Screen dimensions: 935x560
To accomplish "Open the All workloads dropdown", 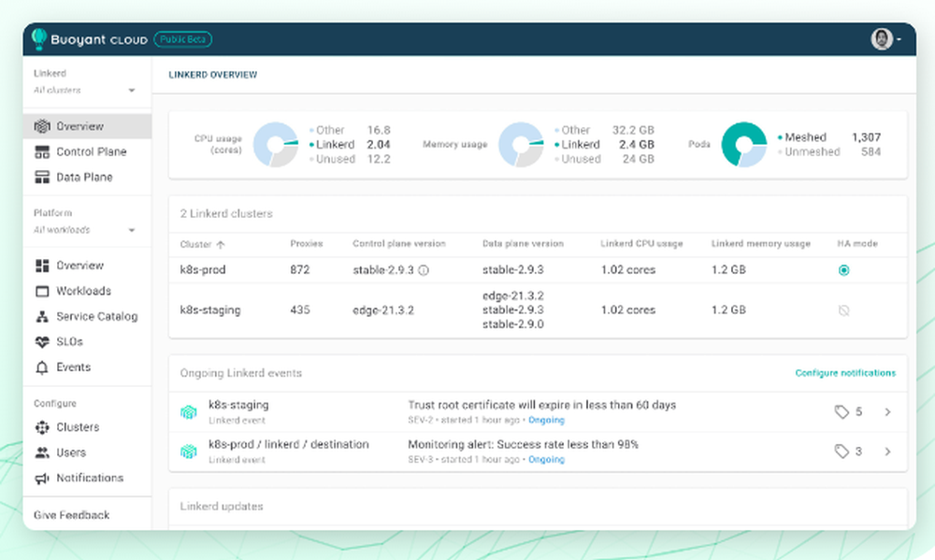I will point(86,229).
